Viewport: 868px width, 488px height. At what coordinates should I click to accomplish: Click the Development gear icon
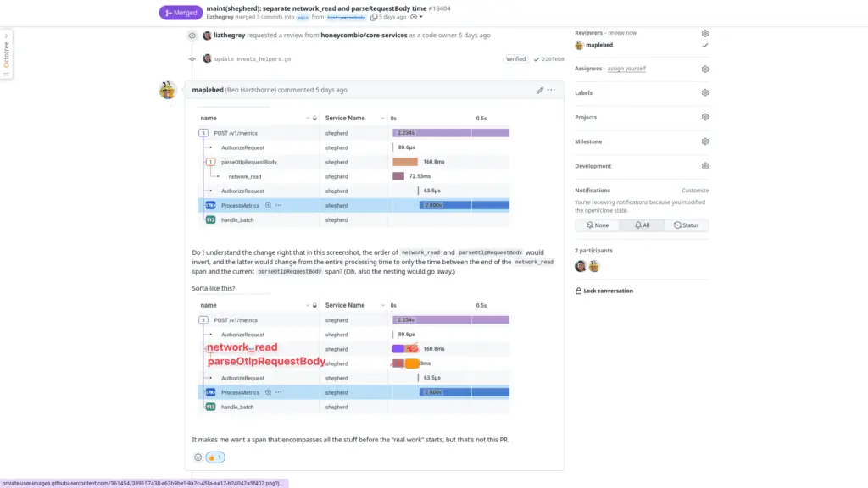(704, 166)
